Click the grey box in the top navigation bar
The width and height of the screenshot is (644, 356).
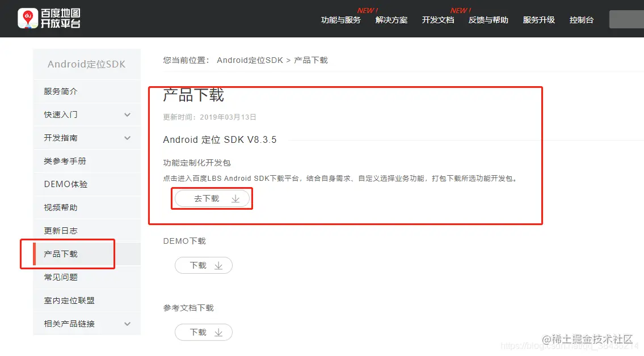[627, 19]
